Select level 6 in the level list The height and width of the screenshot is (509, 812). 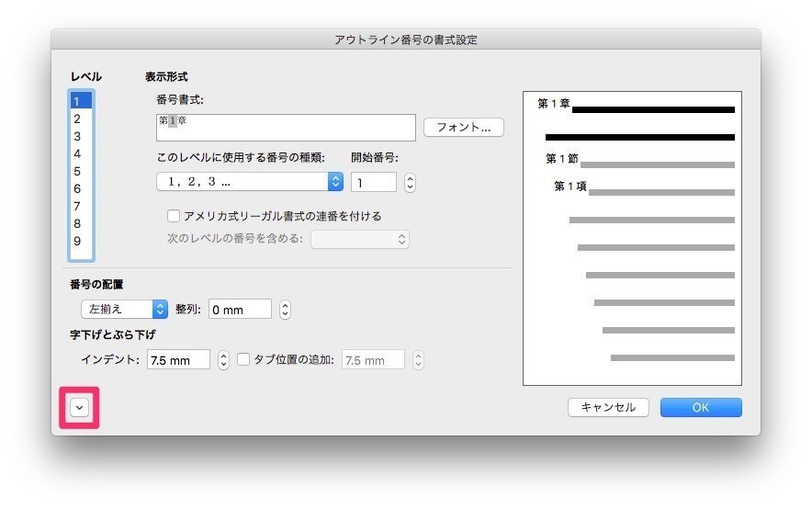[81, 189]
